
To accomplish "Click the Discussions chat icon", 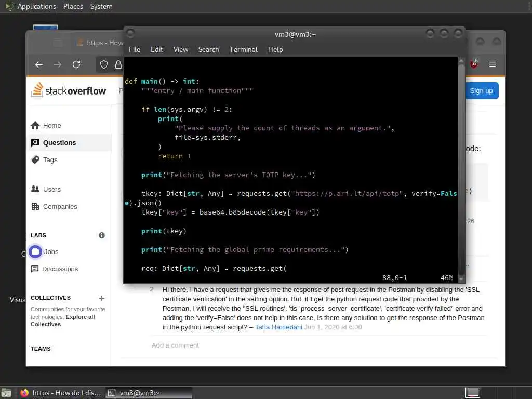I will [x=35, y=269].
